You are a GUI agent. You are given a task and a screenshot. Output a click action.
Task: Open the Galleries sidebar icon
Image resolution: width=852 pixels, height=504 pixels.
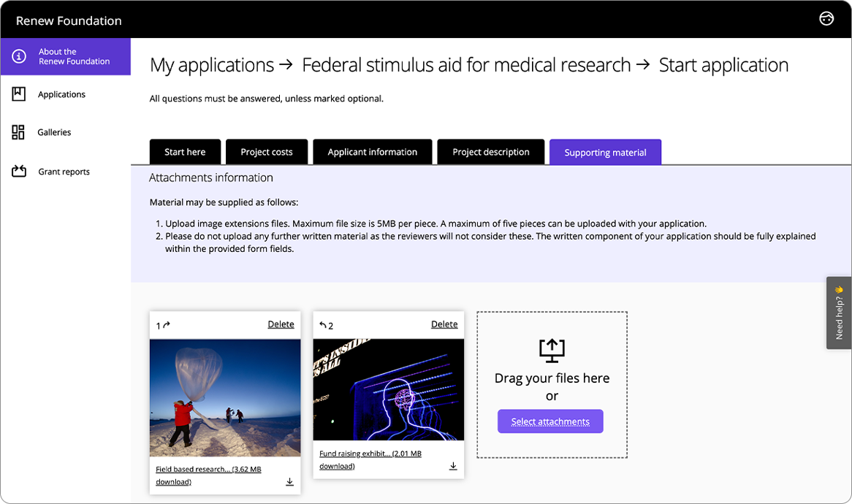tap(18, 131)
